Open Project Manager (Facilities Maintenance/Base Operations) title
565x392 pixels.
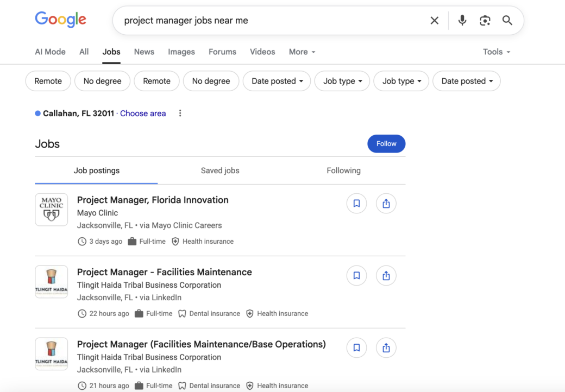click(x=202, y=344)
